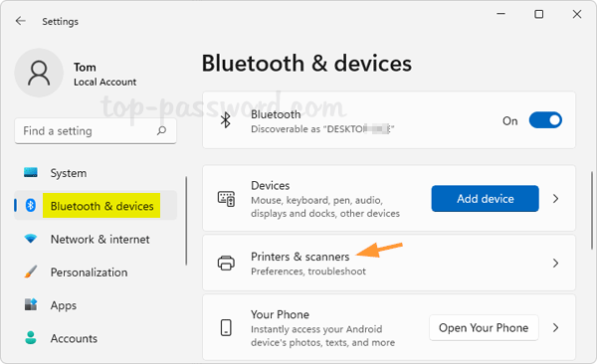Click the printer icon beside Printers & scanners
This screenshot has height=364, width=597.
(x=226, y=264)
